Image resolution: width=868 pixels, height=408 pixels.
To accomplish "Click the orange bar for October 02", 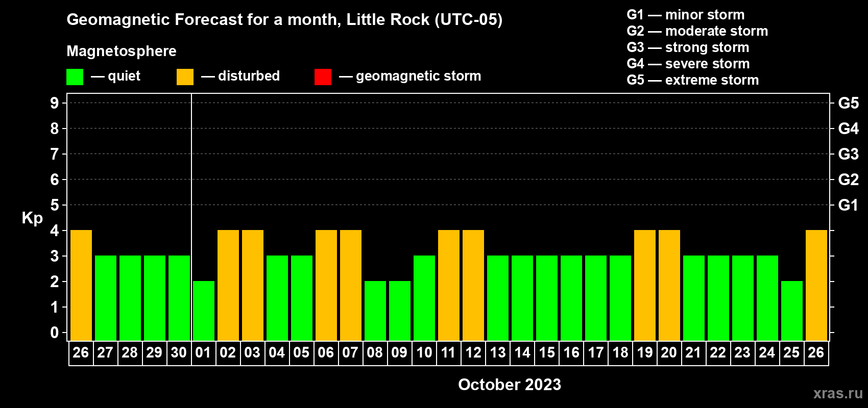I will [x=228, y=286].
